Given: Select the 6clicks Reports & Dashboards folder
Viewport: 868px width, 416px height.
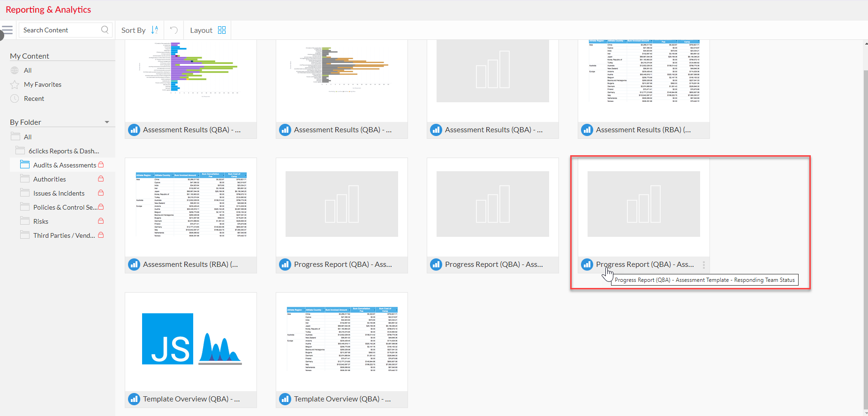Looking at the screenshot, I should pos(63,151).
